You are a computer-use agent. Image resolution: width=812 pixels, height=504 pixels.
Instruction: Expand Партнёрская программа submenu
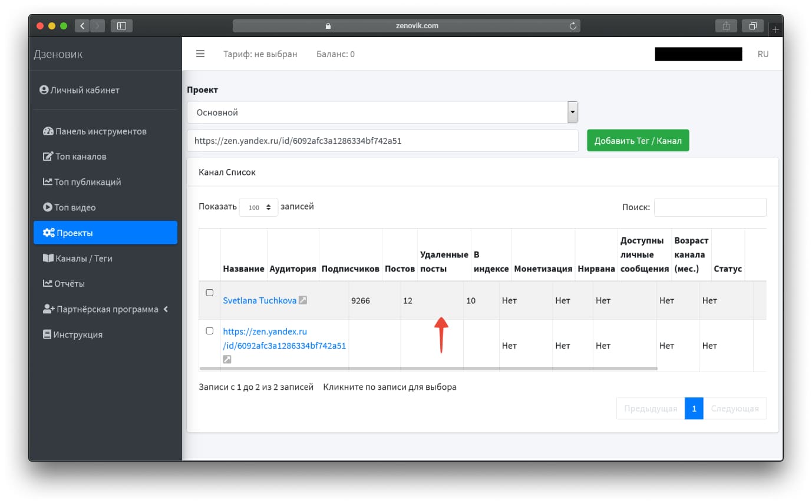pyautogui.click(x=105, y=309)
